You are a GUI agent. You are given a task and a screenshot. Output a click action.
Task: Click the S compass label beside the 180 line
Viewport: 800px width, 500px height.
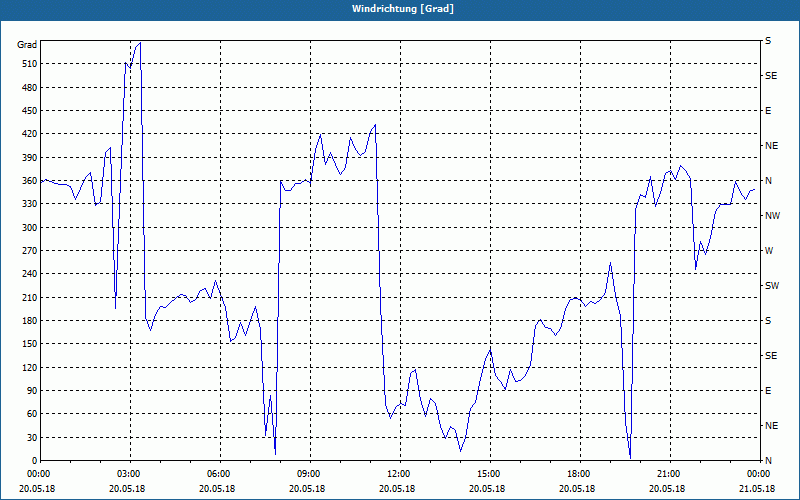click(x=768, y=321)
